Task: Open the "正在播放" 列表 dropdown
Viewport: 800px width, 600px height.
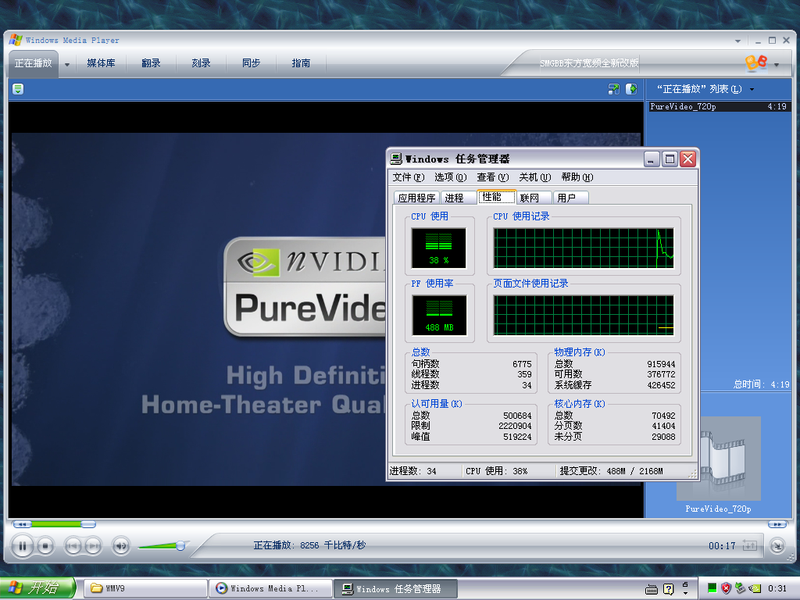Action: pyautogui.click(x=705, y=89)
